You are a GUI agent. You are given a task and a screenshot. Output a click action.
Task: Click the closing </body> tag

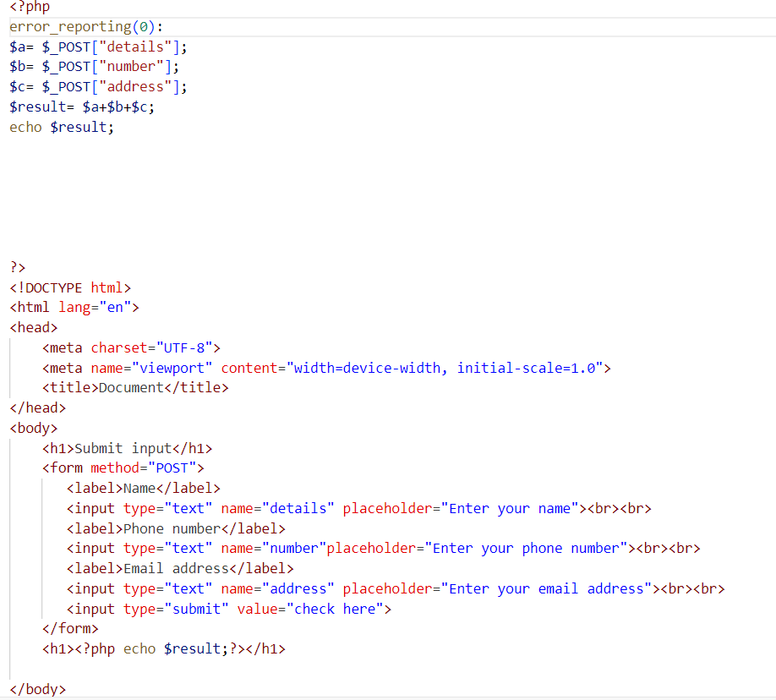click(37, 689)
